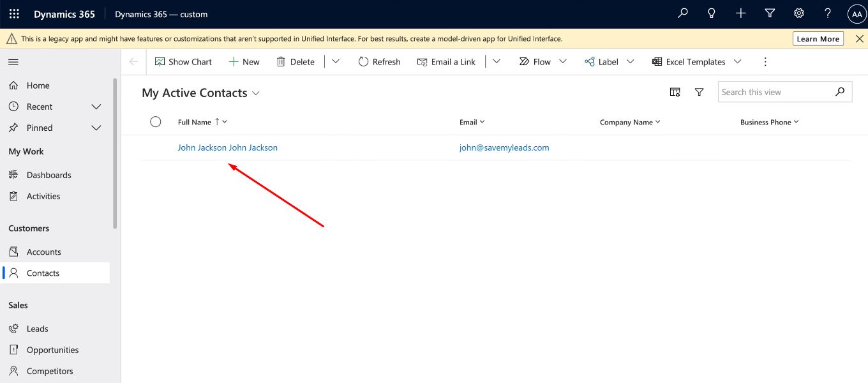The image size is (868, 383).
Task: Expand the dropdown next to Email a Link
Action: (x=497, y=62)
